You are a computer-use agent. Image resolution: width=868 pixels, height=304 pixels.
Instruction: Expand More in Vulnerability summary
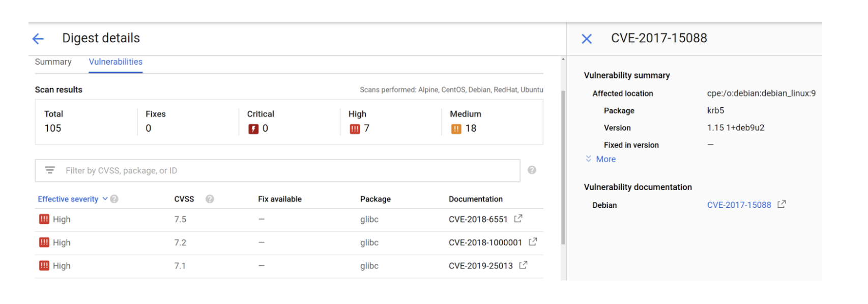coord(605,159)
